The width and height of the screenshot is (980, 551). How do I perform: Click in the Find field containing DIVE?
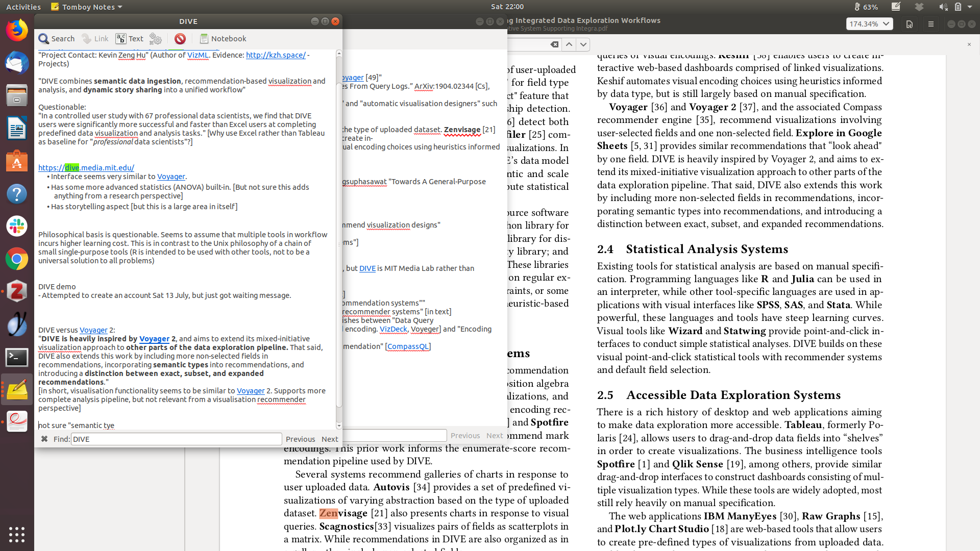point(176,439)
